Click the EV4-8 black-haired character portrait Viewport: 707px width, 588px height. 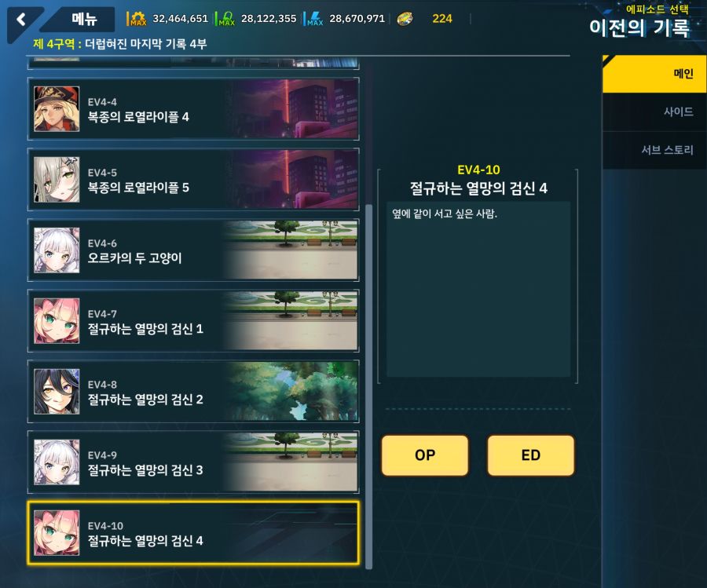[x=57, y=392]
